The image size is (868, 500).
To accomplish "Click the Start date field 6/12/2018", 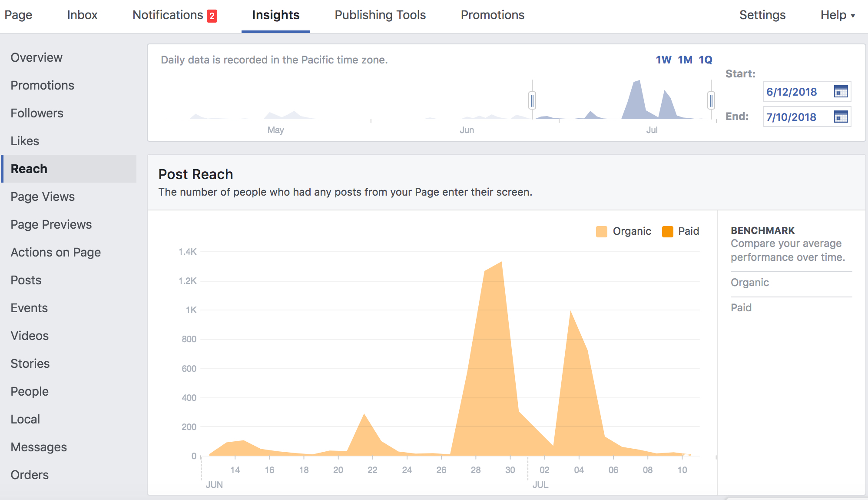I will click(807, 92).
